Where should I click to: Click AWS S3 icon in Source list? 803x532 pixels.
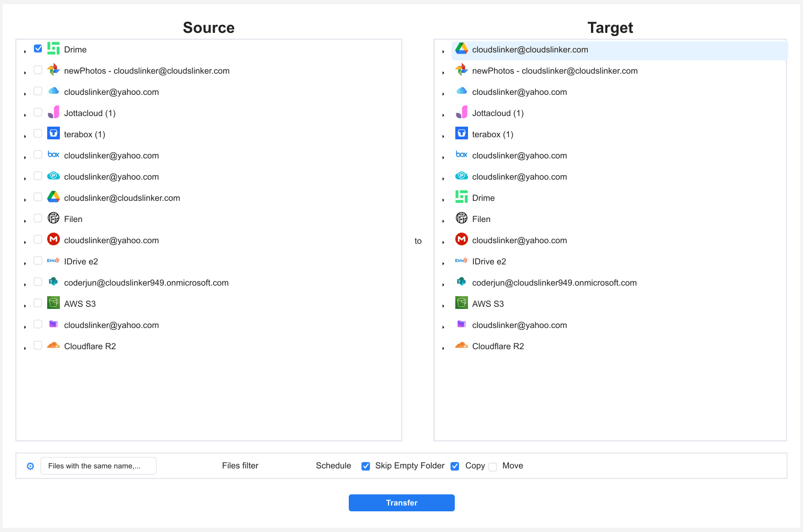54,303
